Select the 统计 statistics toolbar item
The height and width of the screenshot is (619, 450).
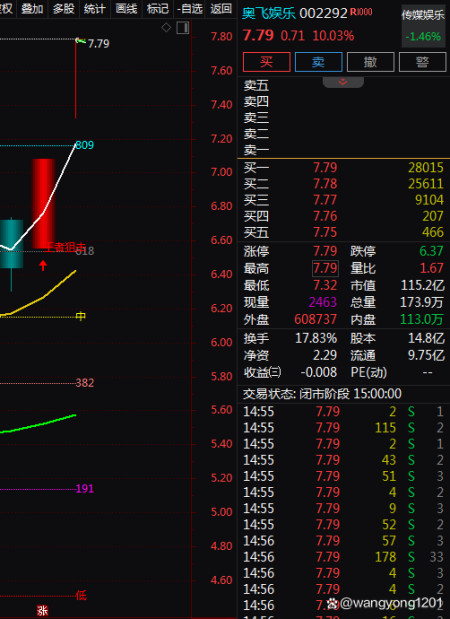point(95,8)
